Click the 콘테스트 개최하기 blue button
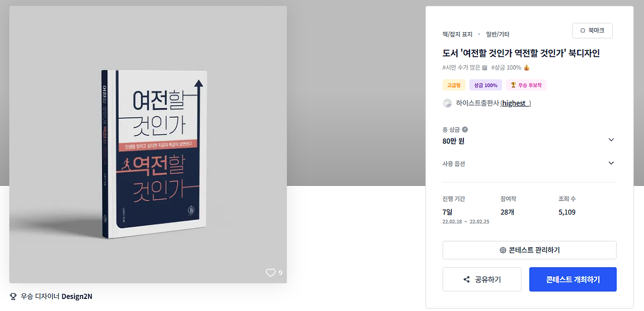The height and width of the screenshot is (311, 644). [x=573, y=279]
